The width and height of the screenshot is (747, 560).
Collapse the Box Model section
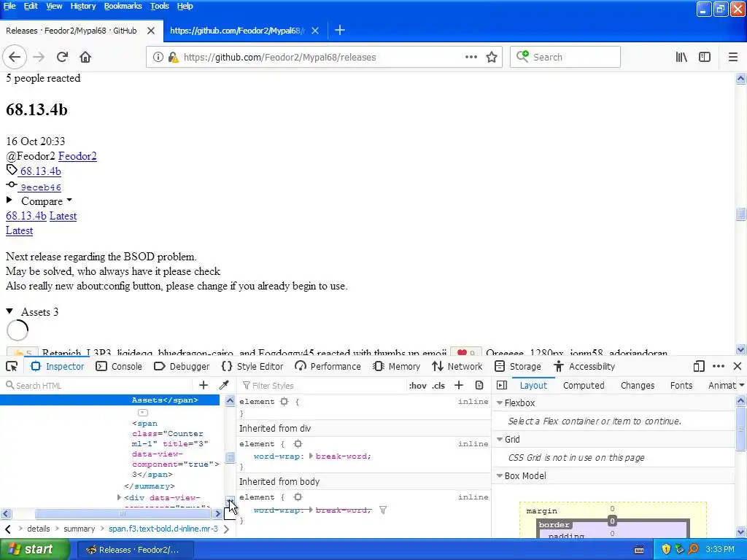[500, 475]
